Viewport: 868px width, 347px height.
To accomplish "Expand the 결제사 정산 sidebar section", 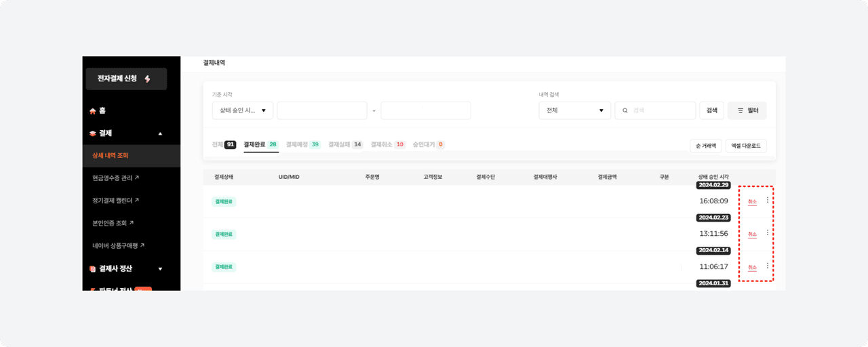I will 160,269.
